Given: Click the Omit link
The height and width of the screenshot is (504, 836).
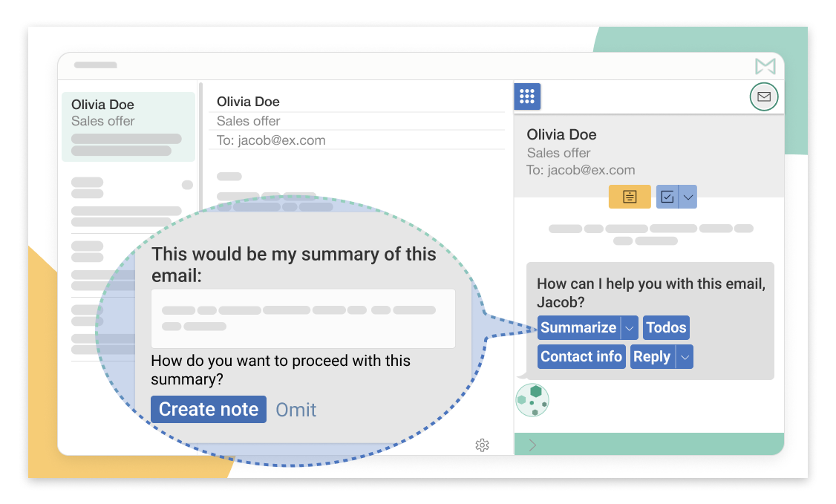Looking at the screenshot, I should 296,410.
